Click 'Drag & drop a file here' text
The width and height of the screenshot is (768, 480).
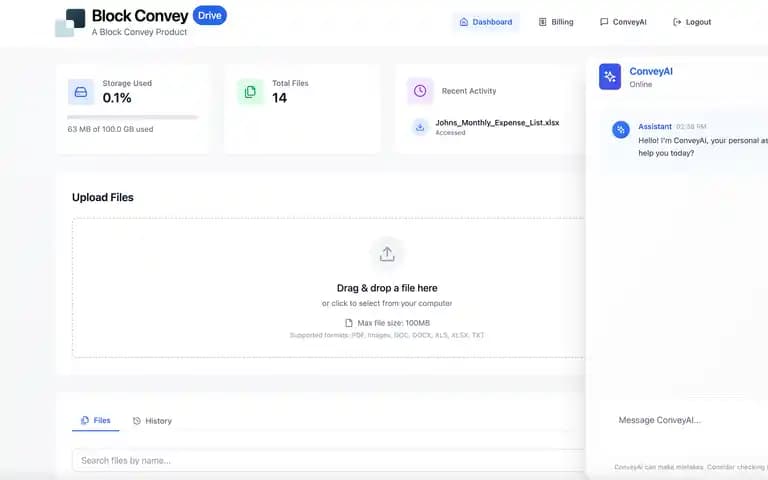coord(387,288)
